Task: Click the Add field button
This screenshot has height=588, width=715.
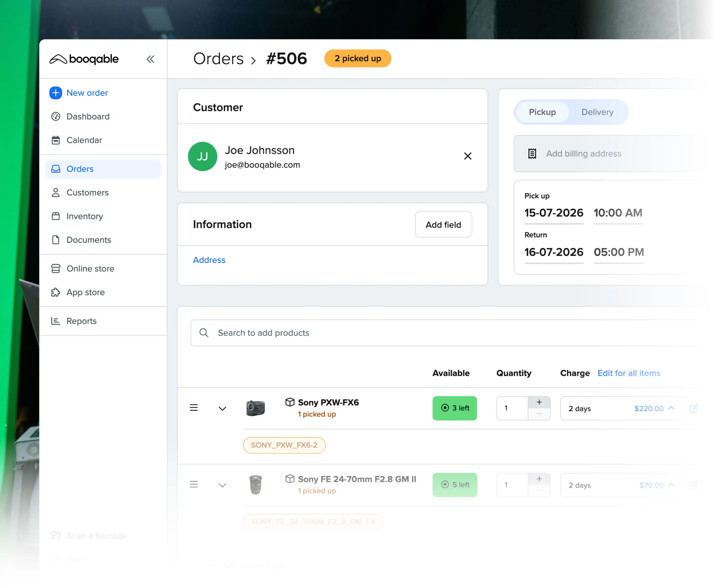Action: coord(443,224)
